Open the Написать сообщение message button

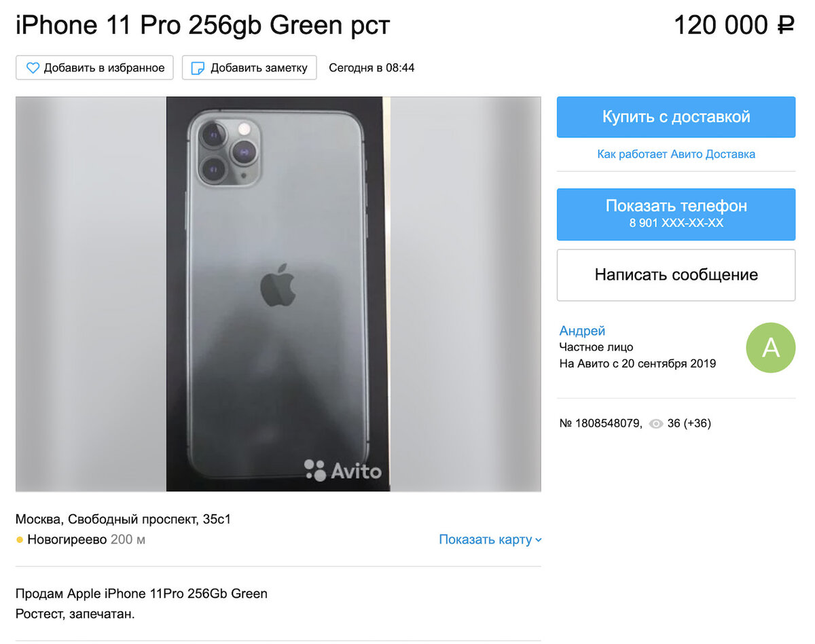pyautogui.click(x=676, y=275)
